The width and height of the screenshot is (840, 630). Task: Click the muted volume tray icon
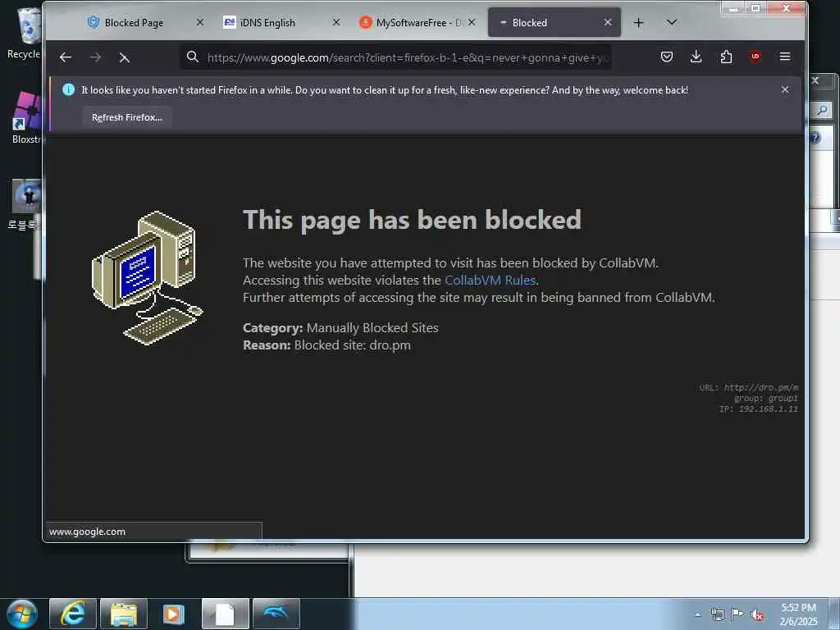click(757, 615)
